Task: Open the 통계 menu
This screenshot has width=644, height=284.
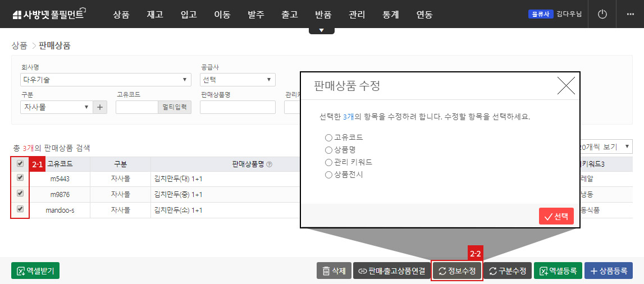Action: (x=391, y=15)
